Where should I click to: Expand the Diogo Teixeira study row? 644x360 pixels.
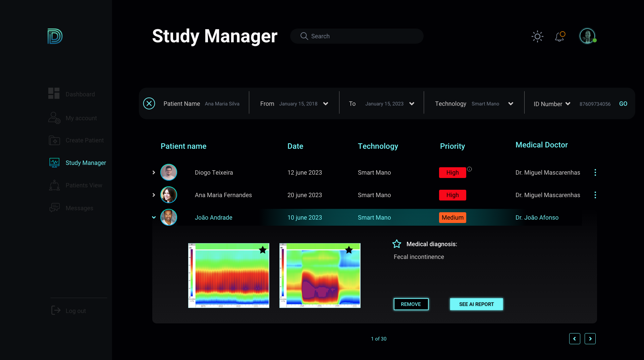coord(154,173)
